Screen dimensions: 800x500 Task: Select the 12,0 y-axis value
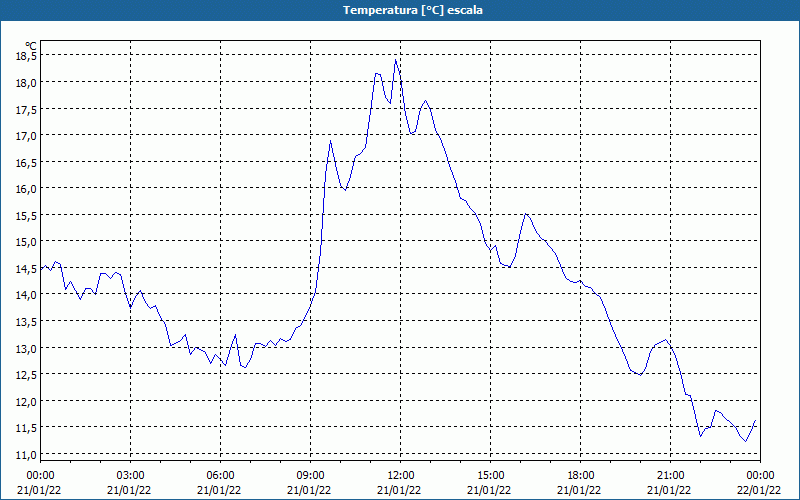27,401
